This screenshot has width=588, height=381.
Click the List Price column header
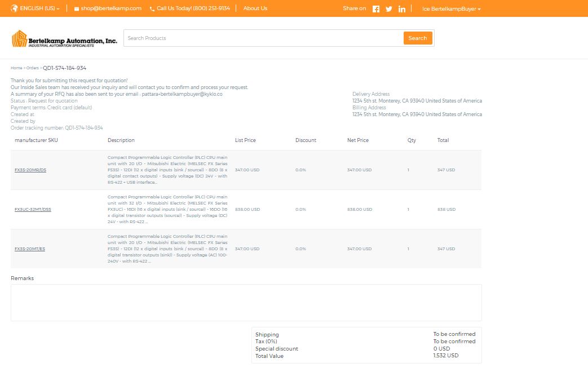coord(245,140)
